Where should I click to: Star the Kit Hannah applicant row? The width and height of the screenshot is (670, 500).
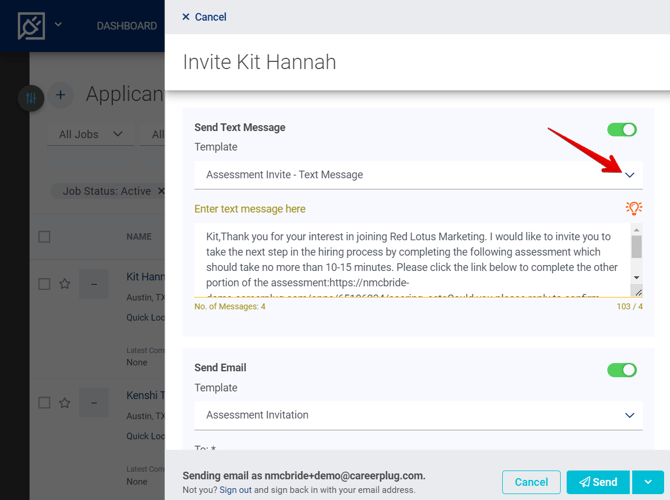[x=65, y=284]
